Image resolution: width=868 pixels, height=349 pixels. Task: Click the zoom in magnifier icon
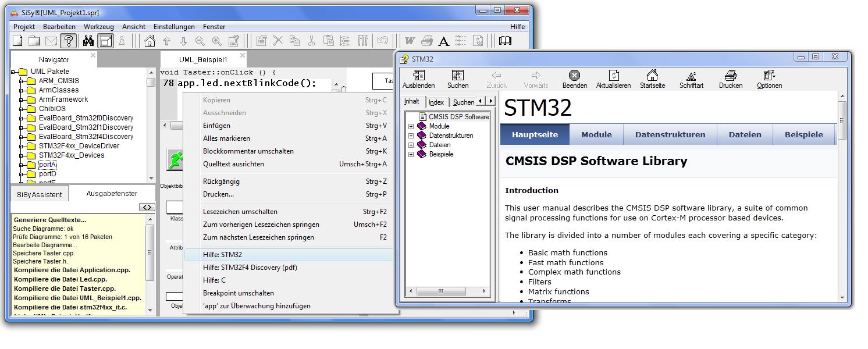coord(217,41)
